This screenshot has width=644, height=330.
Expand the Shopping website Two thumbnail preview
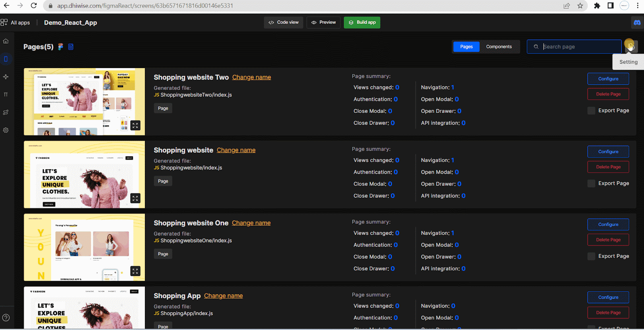pos(135,125)
